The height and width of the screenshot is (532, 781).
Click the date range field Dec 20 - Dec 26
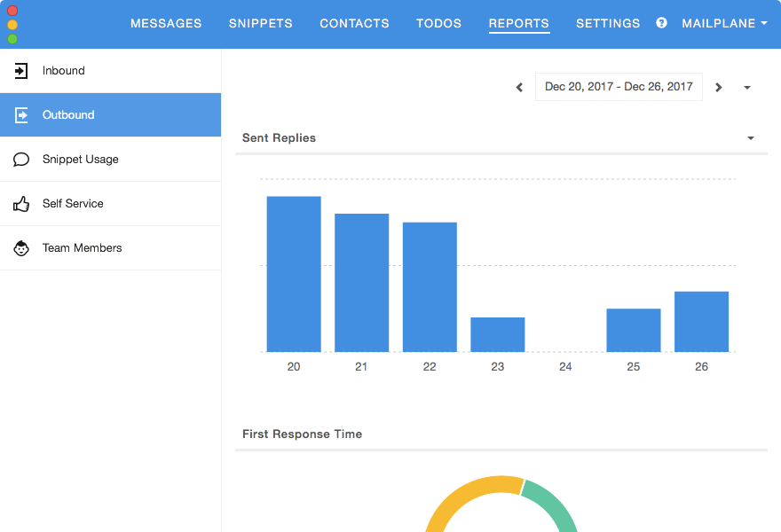619,87
